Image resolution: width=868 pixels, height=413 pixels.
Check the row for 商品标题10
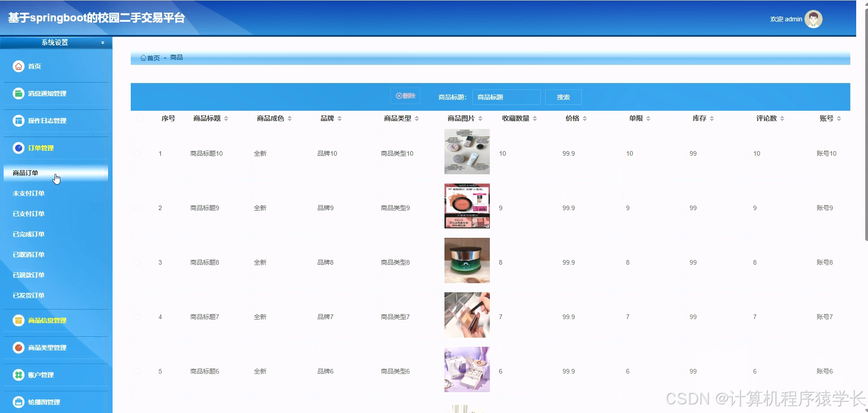(x=137, y=153)
